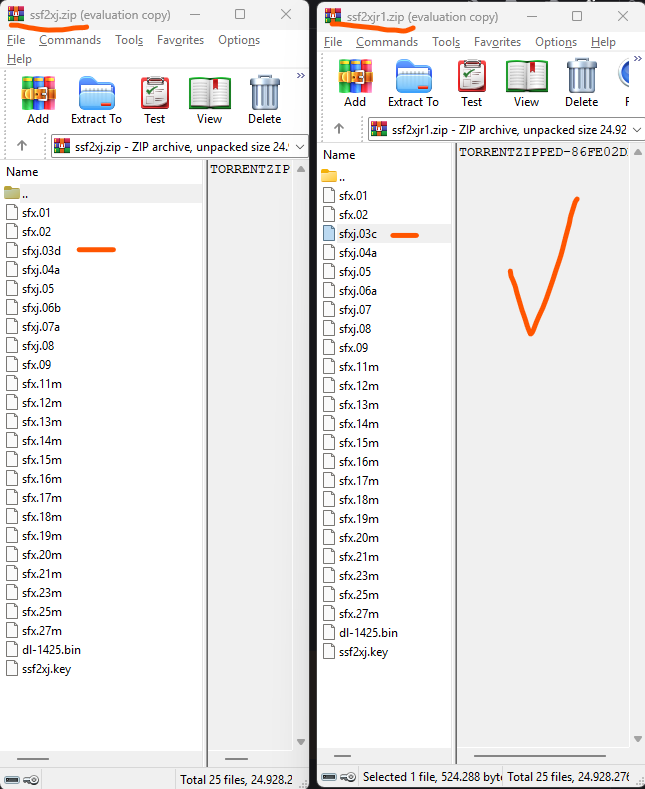
Task: Open Tools menu in ssf2xj.zip window
Action: pos(129,40)
